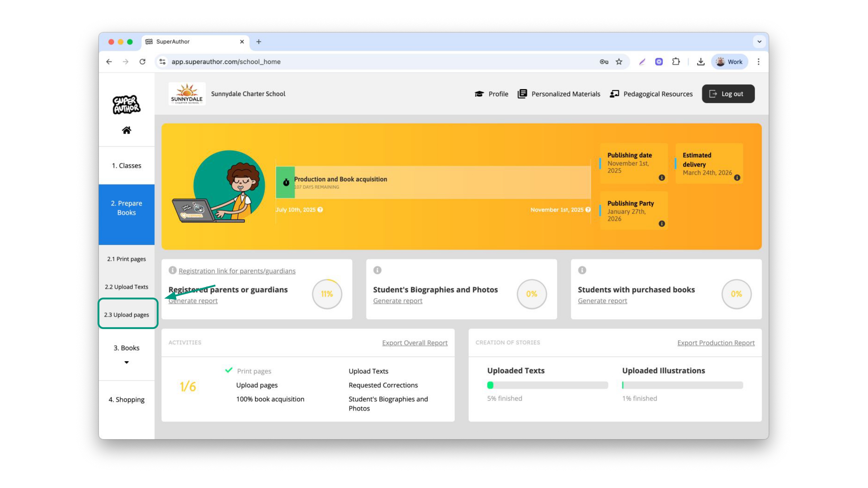Click the graduation cap Profile icon
This screenshot has height=488, width=868.
479,94
